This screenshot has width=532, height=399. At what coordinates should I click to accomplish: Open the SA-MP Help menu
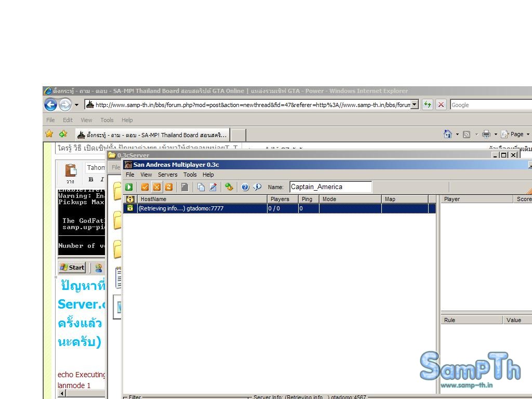[208, 175]
